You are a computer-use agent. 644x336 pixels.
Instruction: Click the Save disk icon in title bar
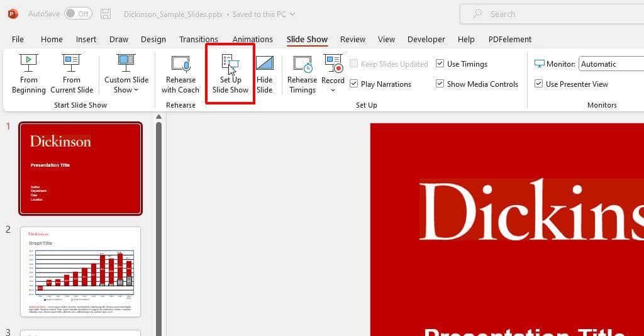[x=106, y=14]
